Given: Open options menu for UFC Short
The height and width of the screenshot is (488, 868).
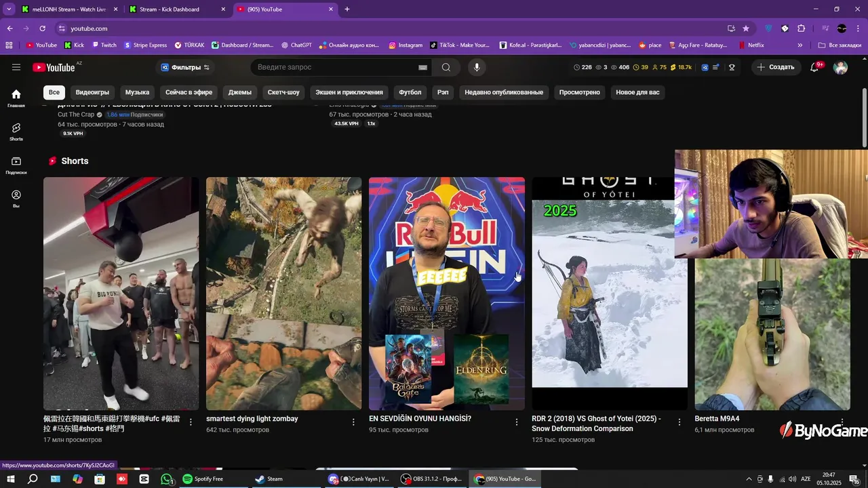Looking at the screenshot, I should pyautogui.click(x=191, y=422).
